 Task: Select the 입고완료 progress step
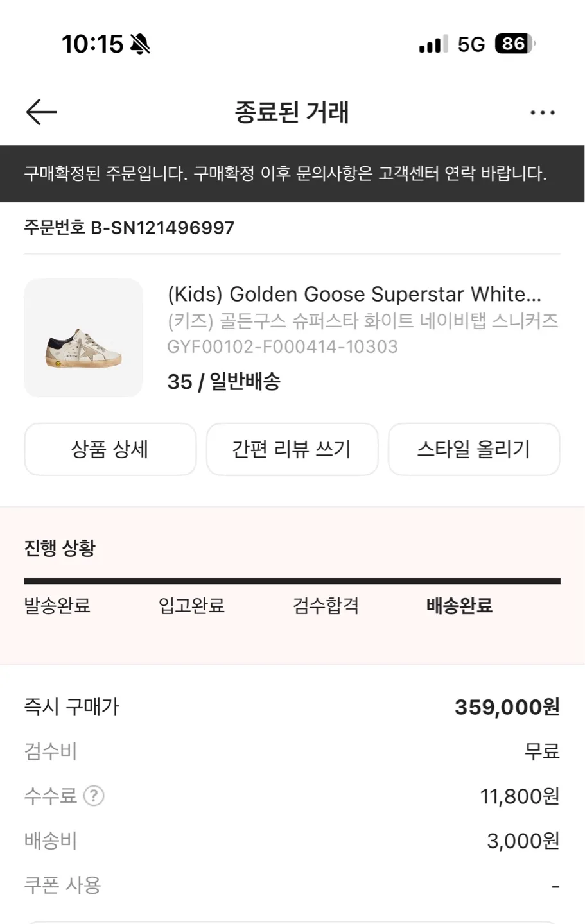pyautogui.click(x=191, y=605)
